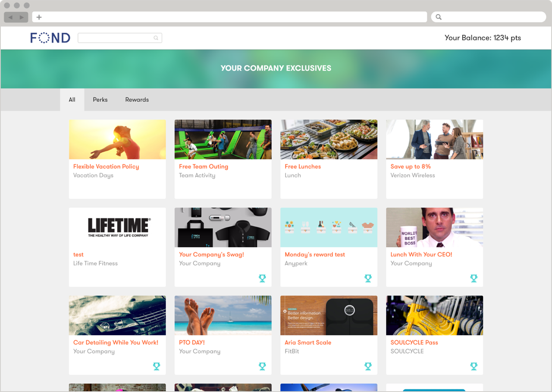This screenshot has height=392, width=552.
Task: Open the Free Lunches link
Action: pos(303,166)
